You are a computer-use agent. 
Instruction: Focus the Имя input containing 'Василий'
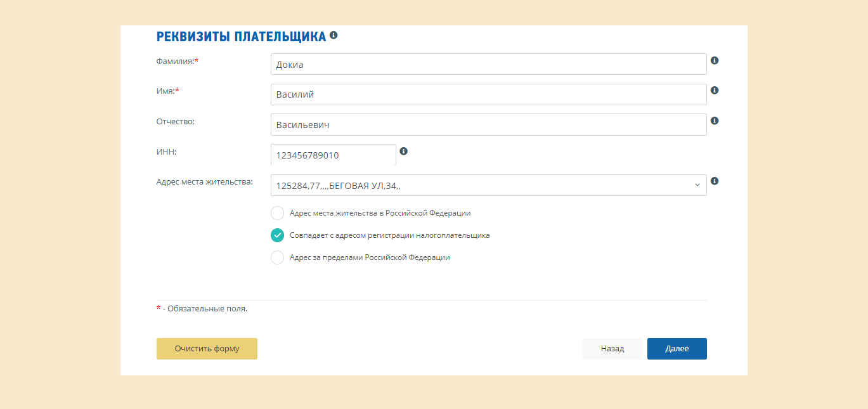coord(488,94)
